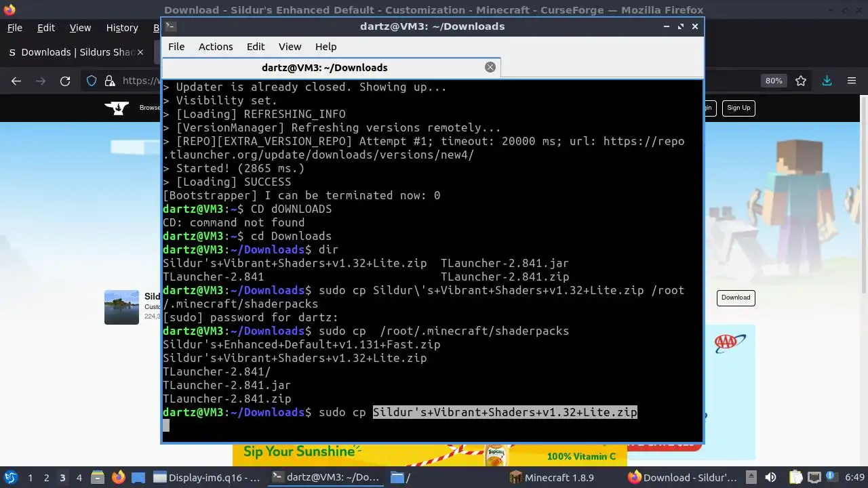Switch to workspace 2

click(x=46, y=478)
